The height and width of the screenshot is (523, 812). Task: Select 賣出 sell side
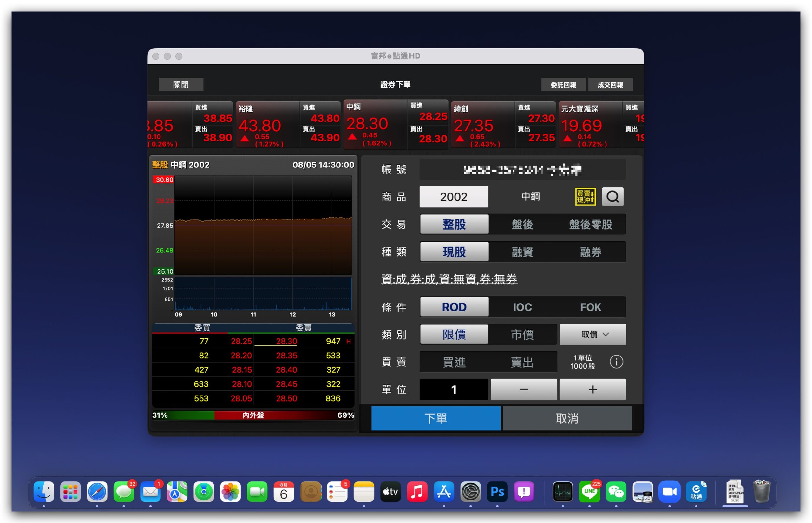pos(522,362)
